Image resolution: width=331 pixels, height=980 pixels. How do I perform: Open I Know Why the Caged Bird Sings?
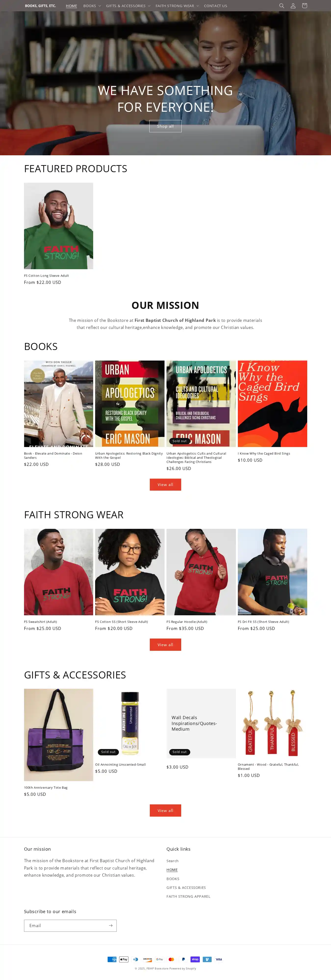point(272,404)
